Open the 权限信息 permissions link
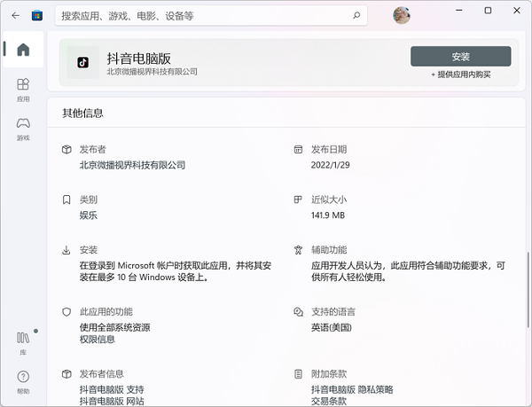This screenshot has width=532, height=407. [x=98, y=340]
